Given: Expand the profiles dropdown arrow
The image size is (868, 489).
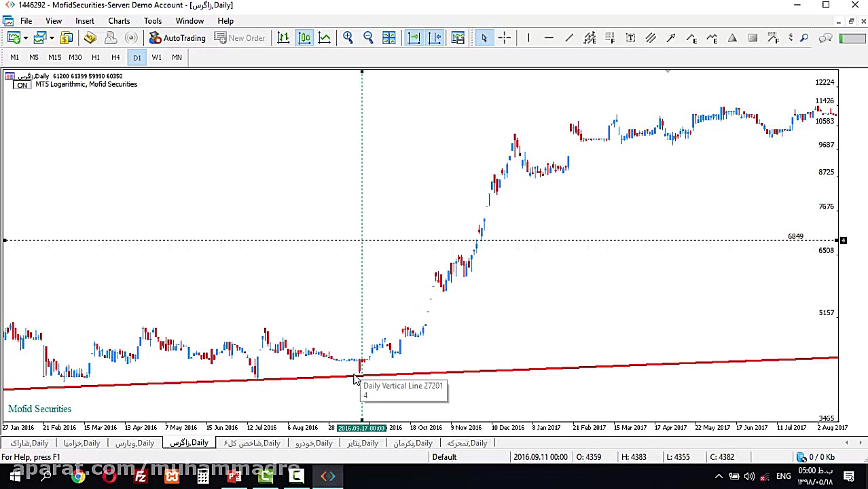Looking at the screenshot, I should pyautogui.click(x=51, y=38).
